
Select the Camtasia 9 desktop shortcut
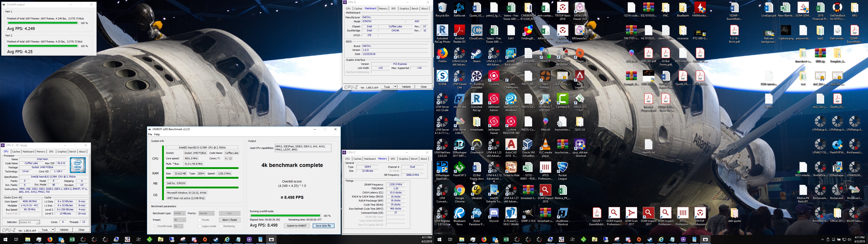tap(562, 101)
